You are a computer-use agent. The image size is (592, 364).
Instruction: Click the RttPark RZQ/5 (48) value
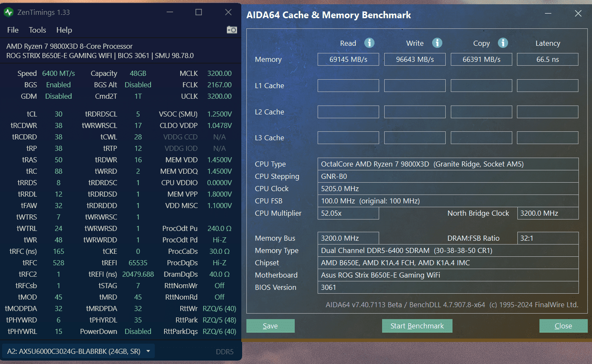(219, 320)
